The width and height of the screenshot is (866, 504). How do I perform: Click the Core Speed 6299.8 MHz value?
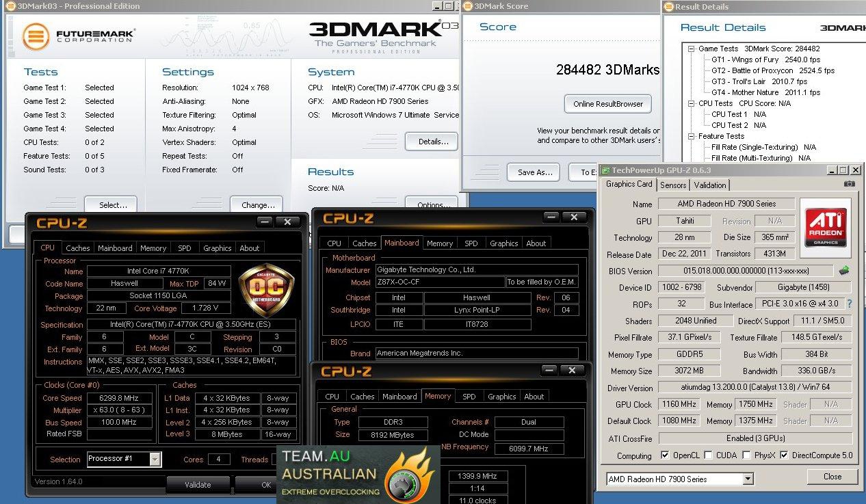point(119,398)
